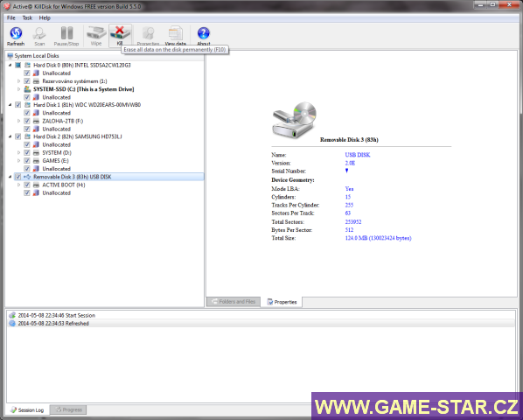Open the Properties toolbar icon
523x420 pixels.
pyautogui.click(x=148, y=33)
